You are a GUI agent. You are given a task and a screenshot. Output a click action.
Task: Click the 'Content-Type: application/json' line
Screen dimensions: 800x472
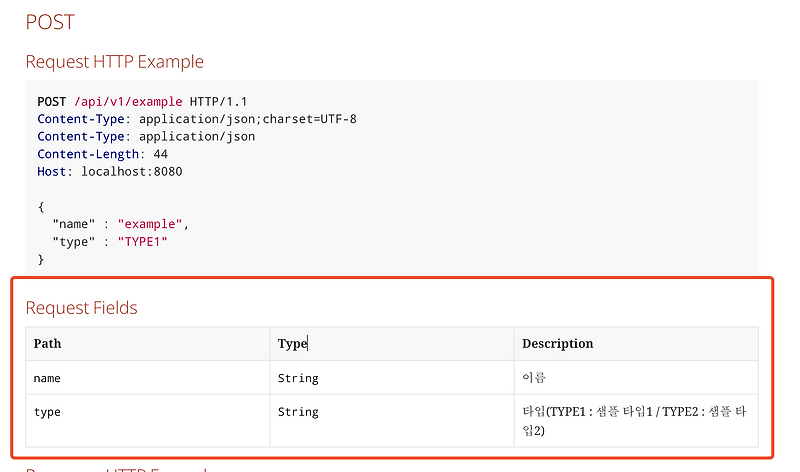(146, 136)
